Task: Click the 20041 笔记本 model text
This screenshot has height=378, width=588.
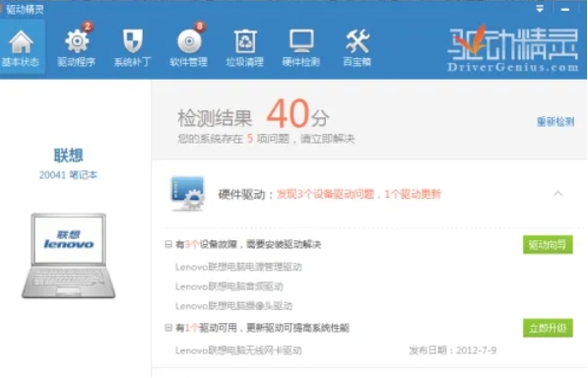Action: point(68,175)
